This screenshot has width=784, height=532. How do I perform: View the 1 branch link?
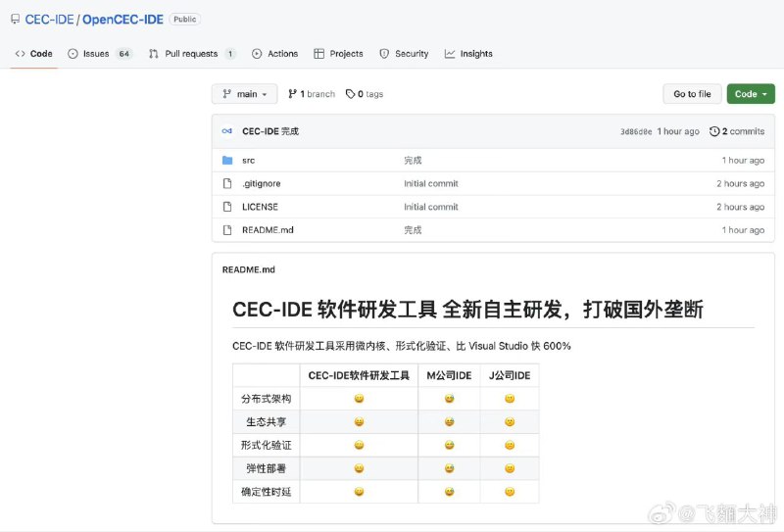point(312,94)
